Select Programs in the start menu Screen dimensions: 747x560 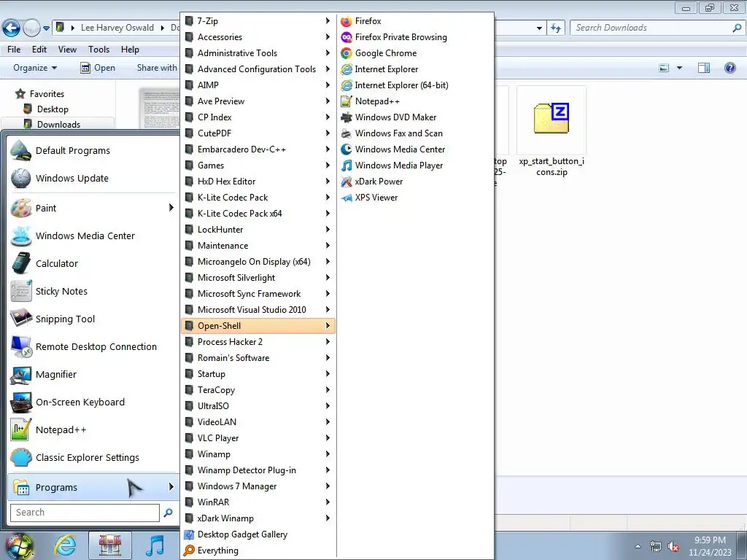93,487
